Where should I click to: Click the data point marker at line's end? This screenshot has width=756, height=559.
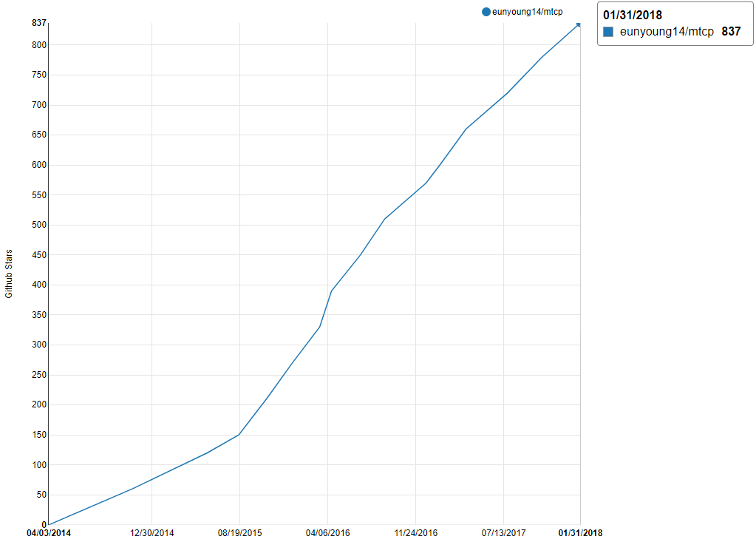tap(579, 24)
